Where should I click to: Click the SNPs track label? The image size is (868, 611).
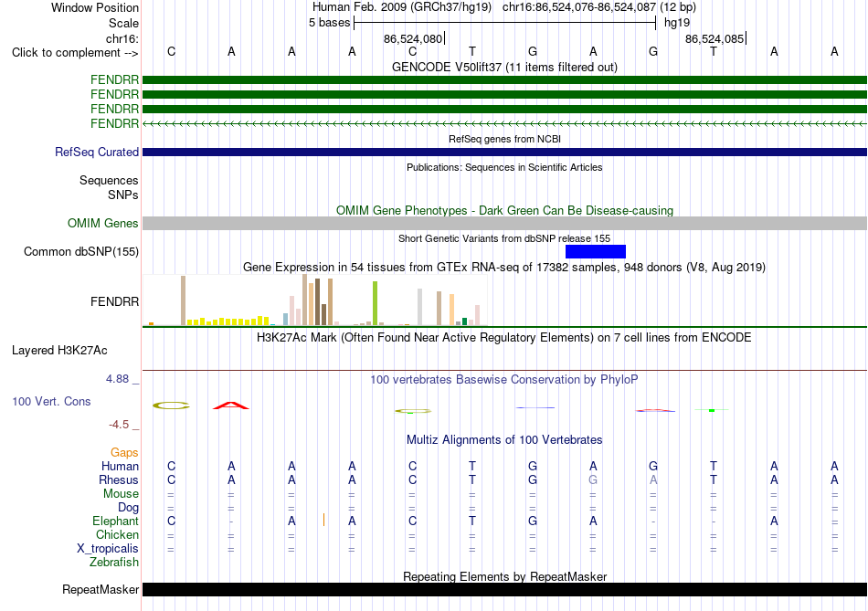pos(123,195)
